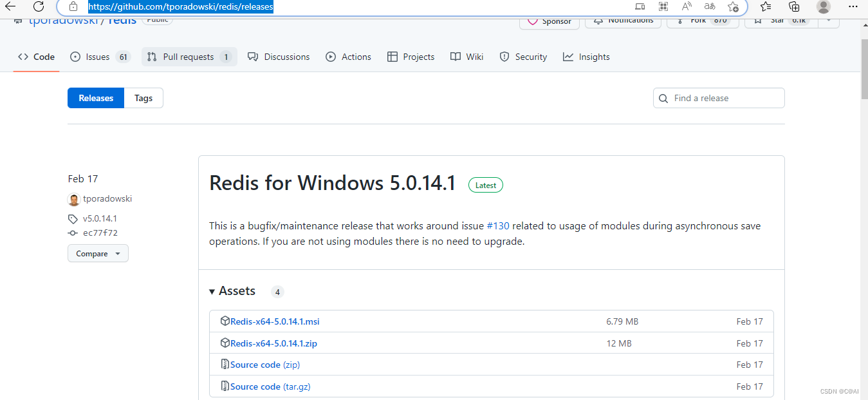Open the Security section

(523, 57)
